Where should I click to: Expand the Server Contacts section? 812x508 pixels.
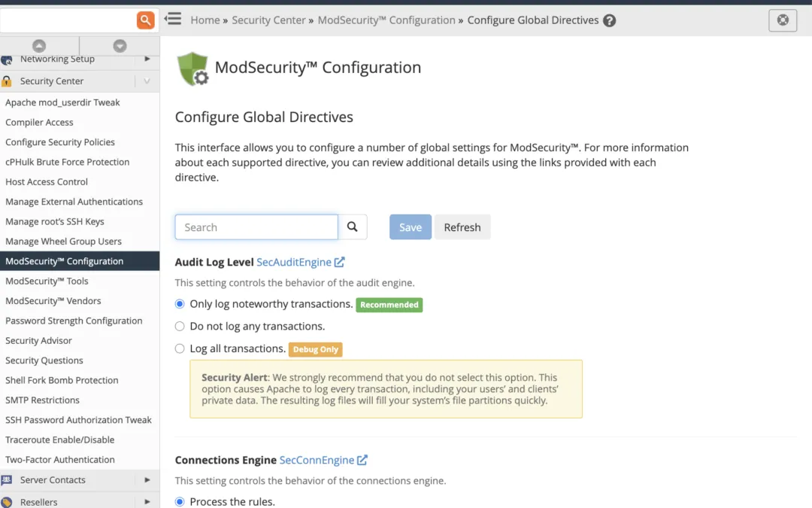[53, 479]
